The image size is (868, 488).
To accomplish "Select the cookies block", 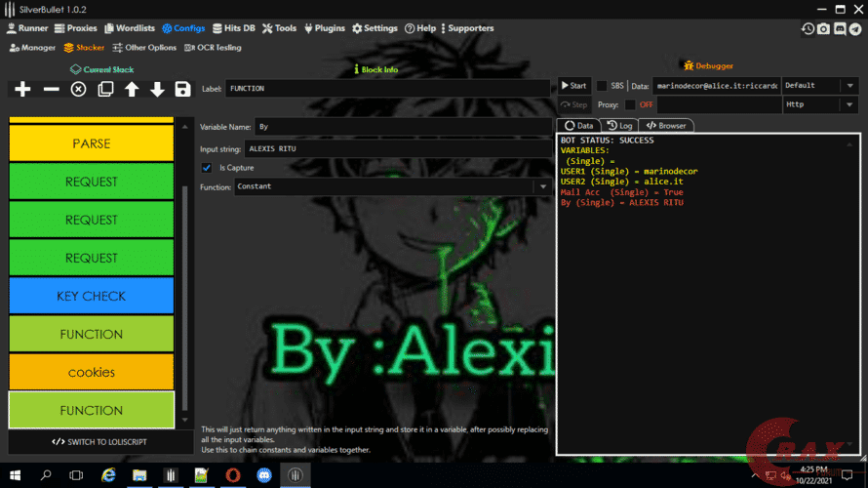I will (x=92, y=372).
